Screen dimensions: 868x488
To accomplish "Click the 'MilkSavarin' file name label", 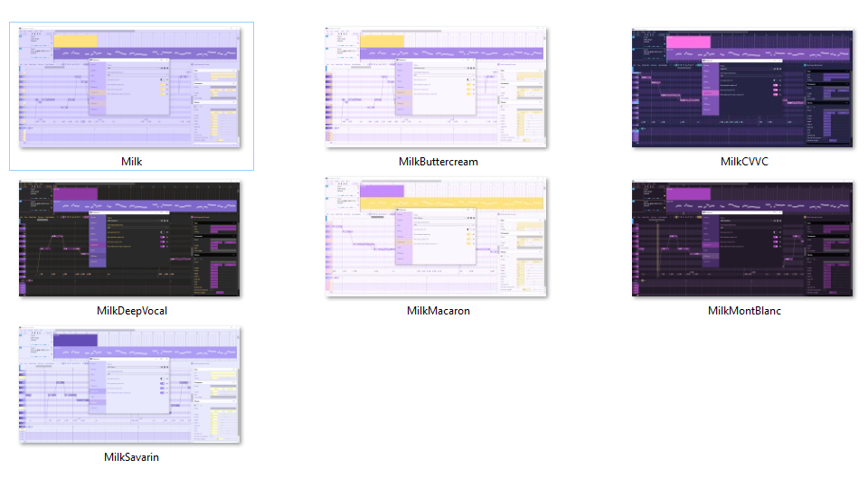I will [x=132, y=457].
